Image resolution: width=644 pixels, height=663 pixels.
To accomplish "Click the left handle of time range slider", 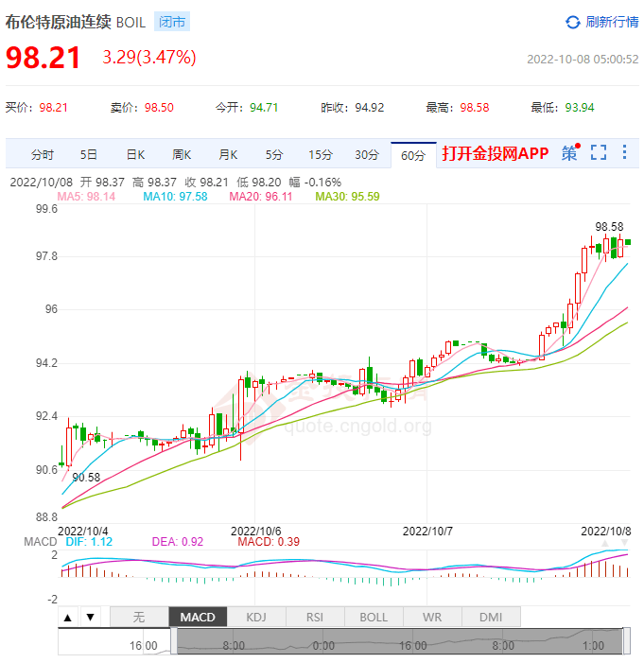I will (173, 642).
